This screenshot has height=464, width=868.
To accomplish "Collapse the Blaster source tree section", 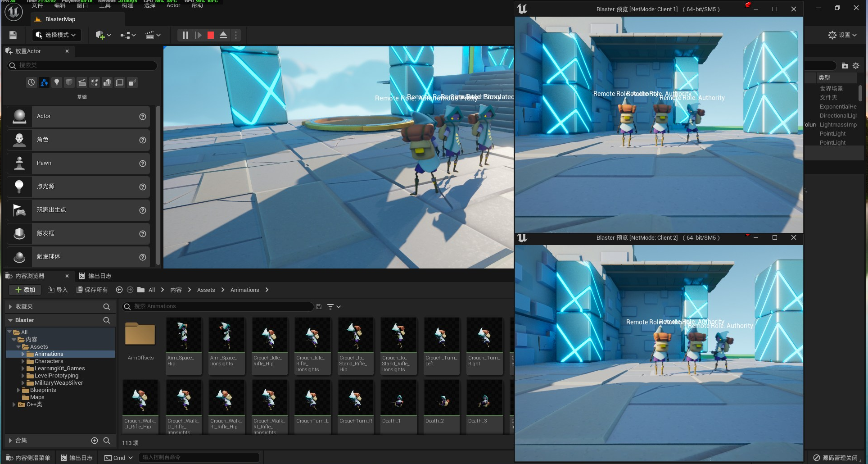I will (x=10, y=320).
